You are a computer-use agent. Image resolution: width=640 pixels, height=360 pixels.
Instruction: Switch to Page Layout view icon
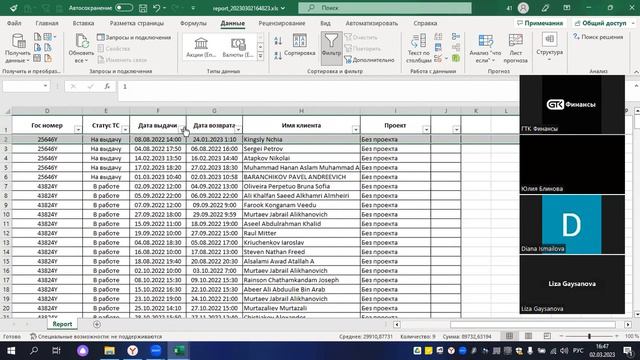click(528, 336)
